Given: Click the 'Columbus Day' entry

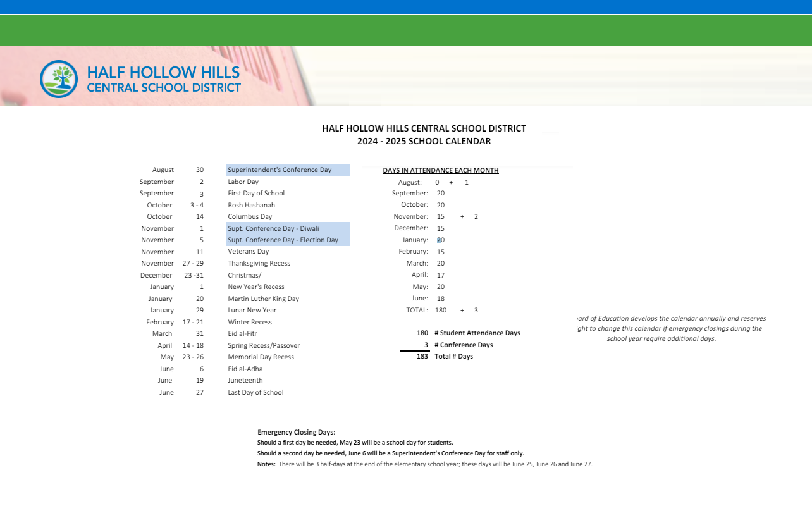Looking at the screenshot, I should tap(250, 217).
